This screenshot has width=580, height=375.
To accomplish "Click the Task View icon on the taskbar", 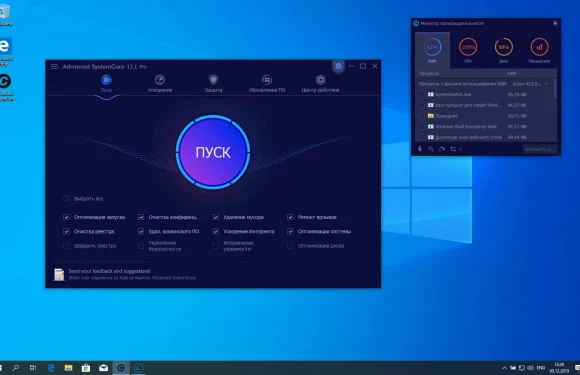I will [x=33, y=368].
